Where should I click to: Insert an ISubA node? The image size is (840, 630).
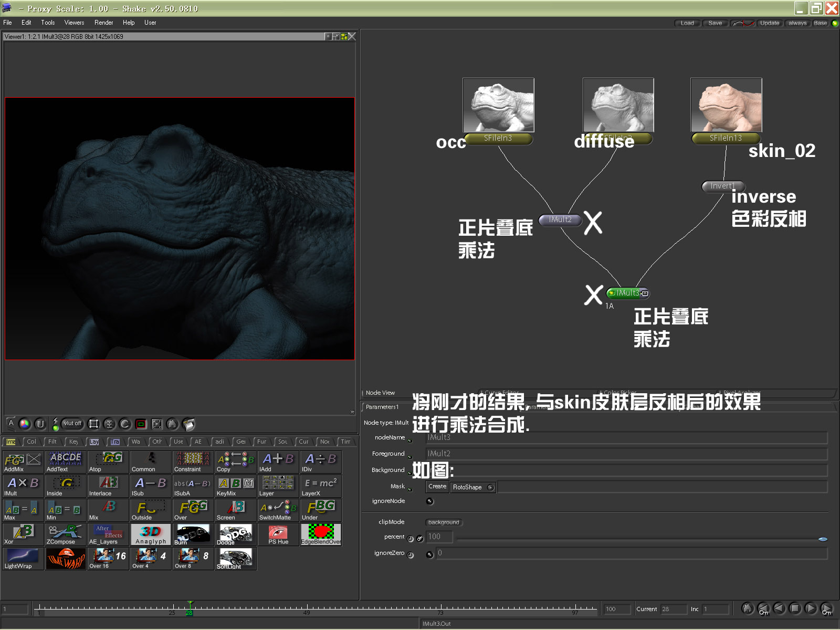point(193,486)
